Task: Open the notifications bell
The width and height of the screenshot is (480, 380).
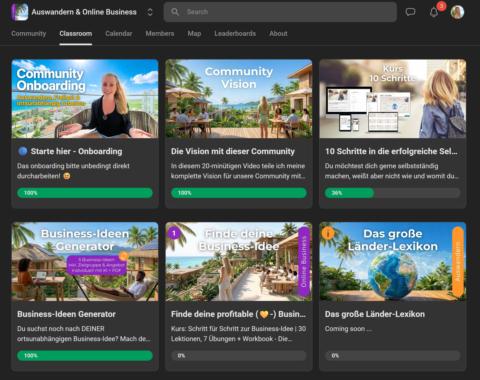Action: tap(434, 12)
